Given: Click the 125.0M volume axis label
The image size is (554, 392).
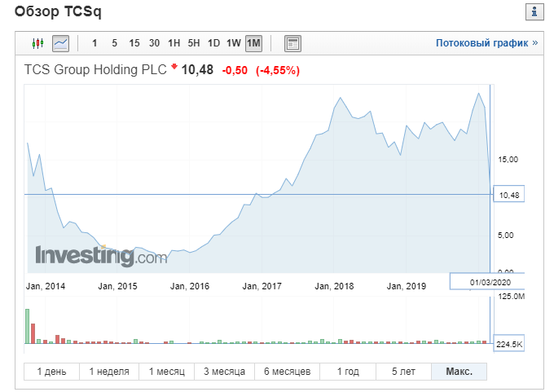Looking at the screenshot, I should click(512, 296).
